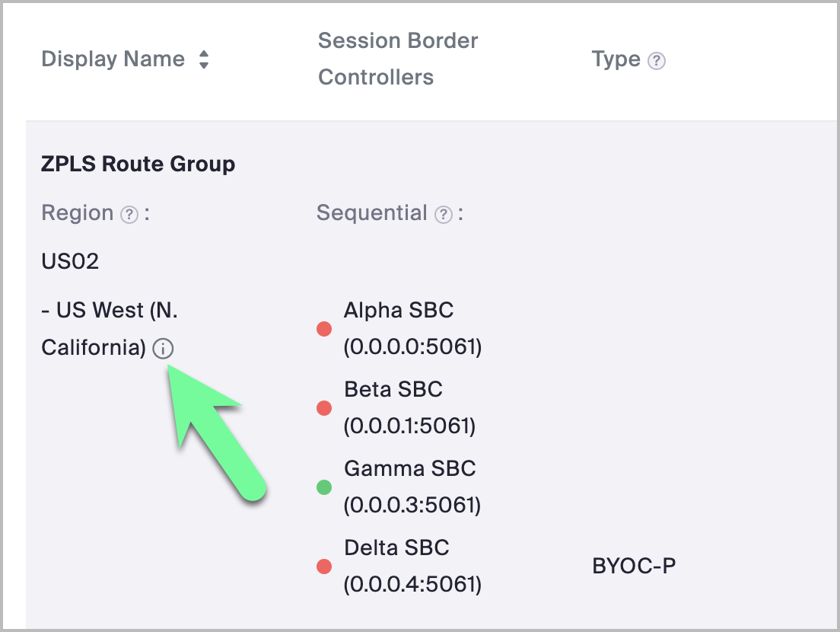The height and width of the screenshot is (632, 840).
Task: Click green status dot for Gamma SBC
Action: coord(324,487)
